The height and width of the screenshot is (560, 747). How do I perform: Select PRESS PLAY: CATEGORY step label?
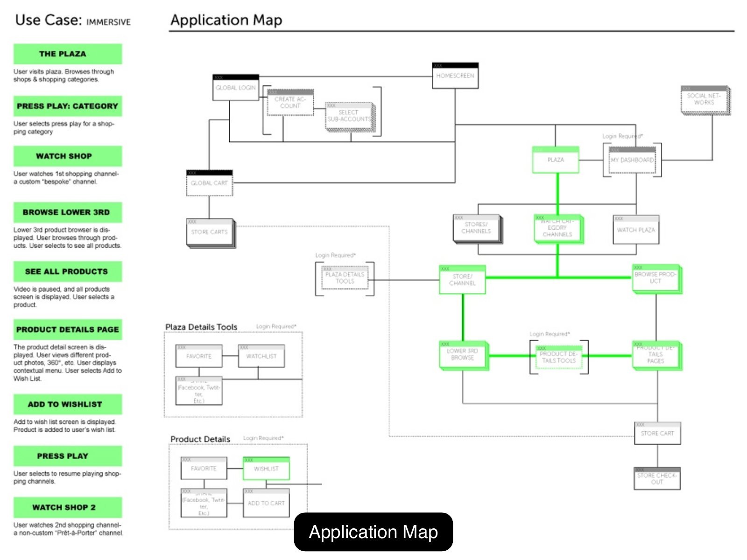[x=68, y=106]
